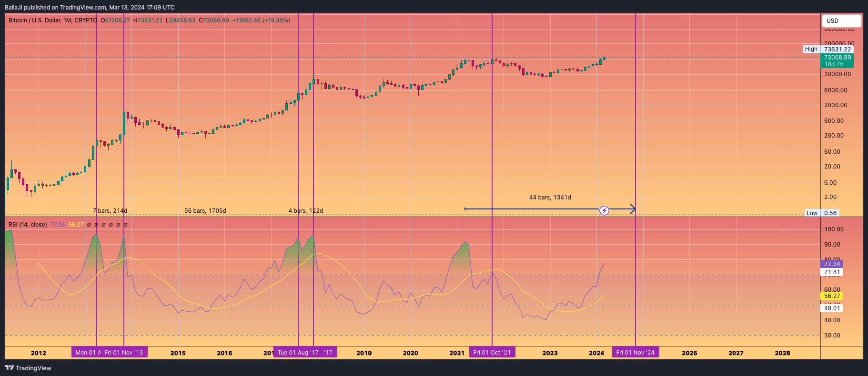Click the low price L59458.63

[x=181, y=20]
